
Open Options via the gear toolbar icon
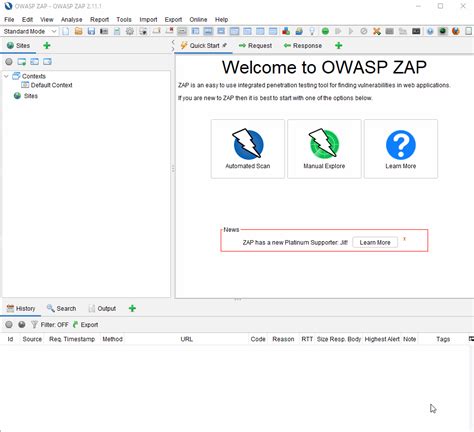coord(130,31)
